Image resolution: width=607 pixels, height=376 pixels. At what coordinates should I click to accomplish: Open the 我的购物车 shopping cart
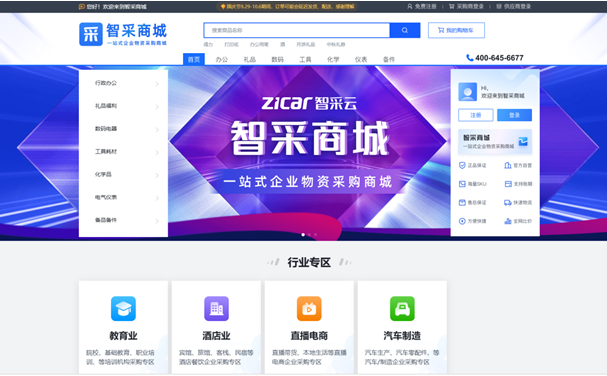456,30
